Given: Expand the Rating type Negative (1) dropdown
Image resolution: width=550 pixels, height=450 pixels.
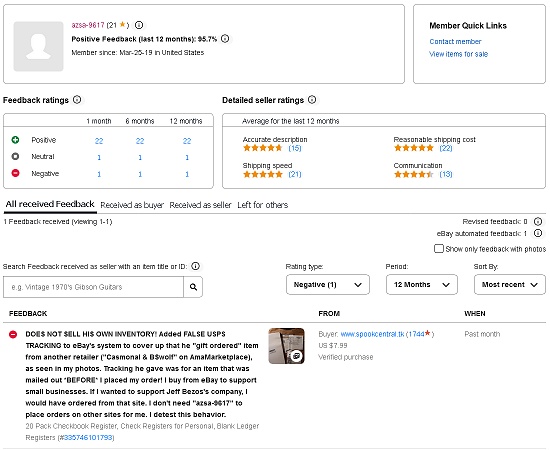Looking at the screenshot, I should pyautogui.click(x=328, y=284).
